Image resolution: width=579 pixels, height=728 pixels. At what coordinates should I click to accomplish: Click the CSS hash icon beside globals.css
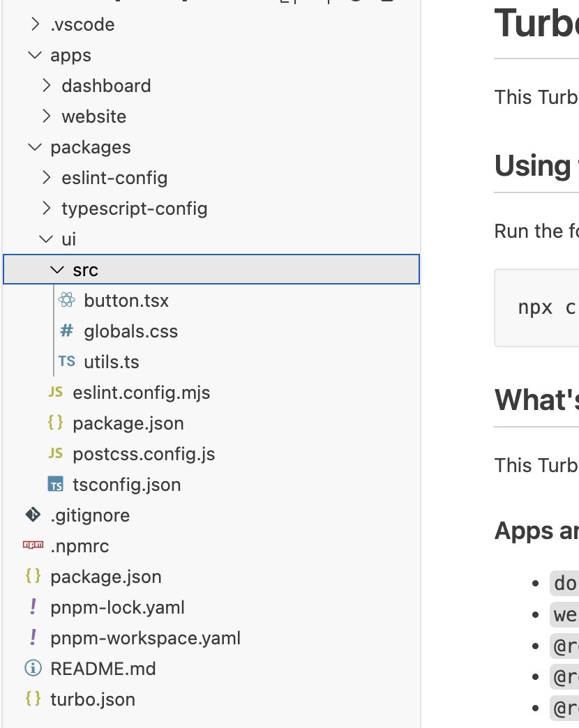click(66, 331)
